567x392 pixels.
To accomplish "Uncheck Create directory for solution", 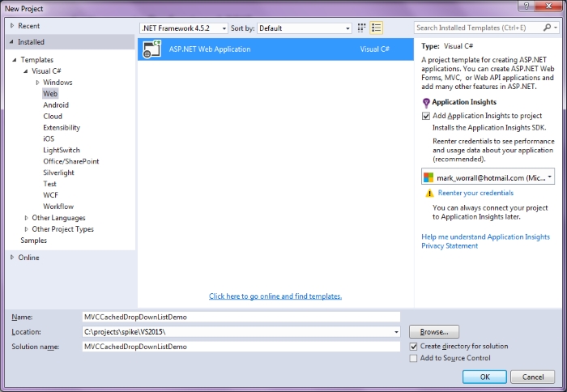I will 413,347.
